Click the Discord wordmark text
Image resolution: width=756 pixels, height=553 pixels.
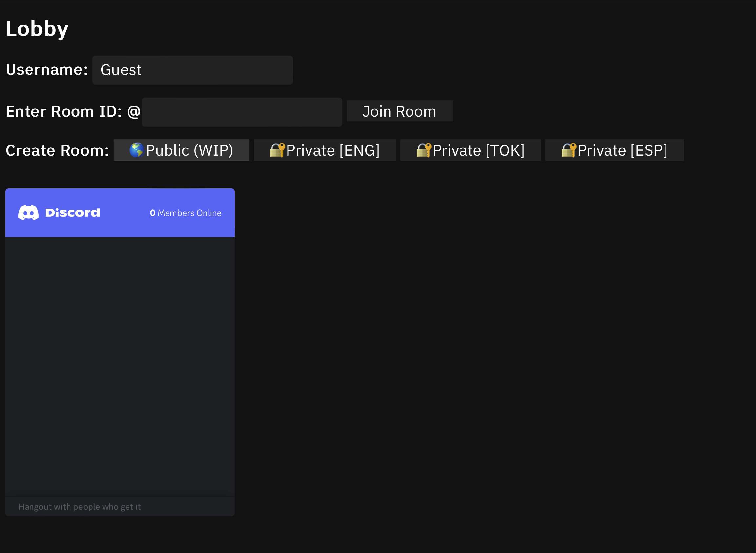click(72, 213)
